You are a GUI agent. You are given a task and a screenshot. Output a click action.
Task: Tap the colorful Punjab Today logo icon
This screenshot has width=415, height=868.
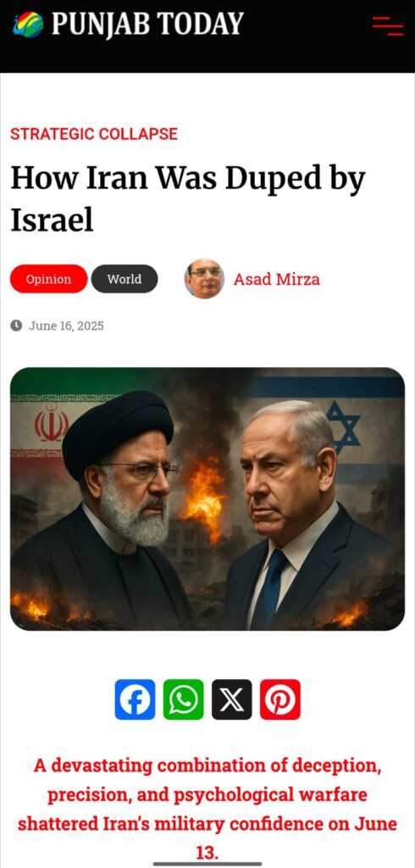tap(28, 25)
